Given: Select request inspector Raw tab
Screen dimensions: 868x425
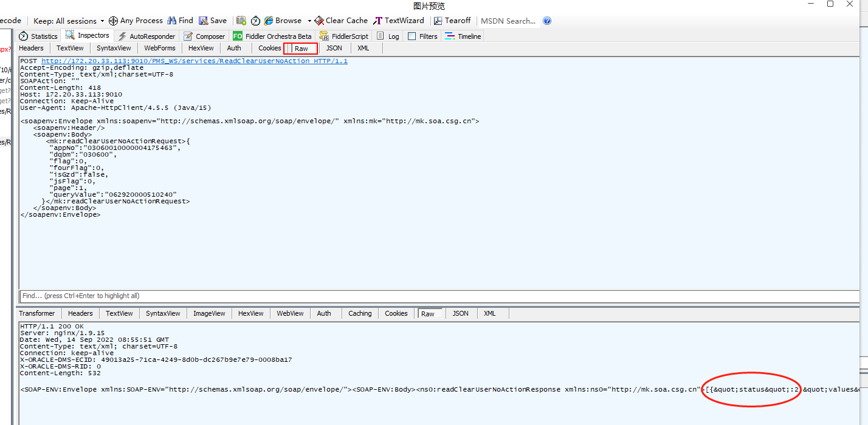Looking at the screenshot, I should click(301, 49).
